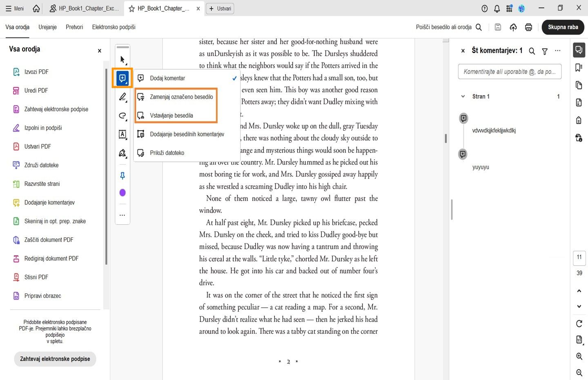
Task: Select the comment 'yuyuyu'
Action: click(481, 167)
